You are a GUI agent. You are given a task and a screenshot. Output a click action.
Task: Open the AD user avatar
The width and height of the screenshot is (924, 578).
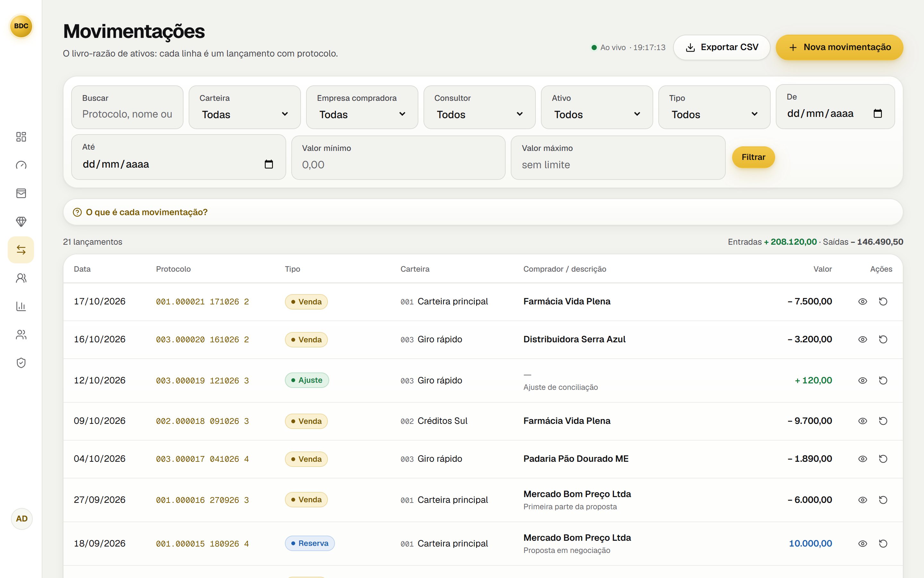22,519
